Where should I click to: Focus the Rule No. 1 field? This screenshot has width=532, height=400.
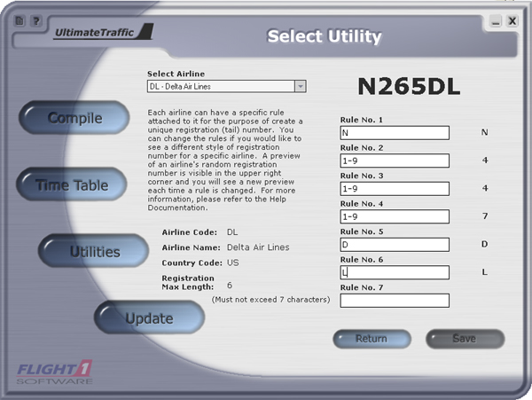(395, 133)
